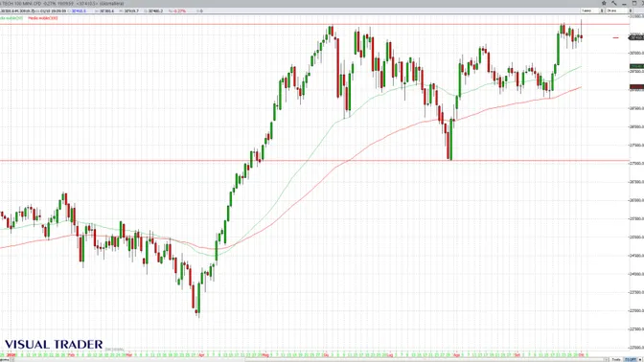Click the green moving average label in legend

pos(11,18)
